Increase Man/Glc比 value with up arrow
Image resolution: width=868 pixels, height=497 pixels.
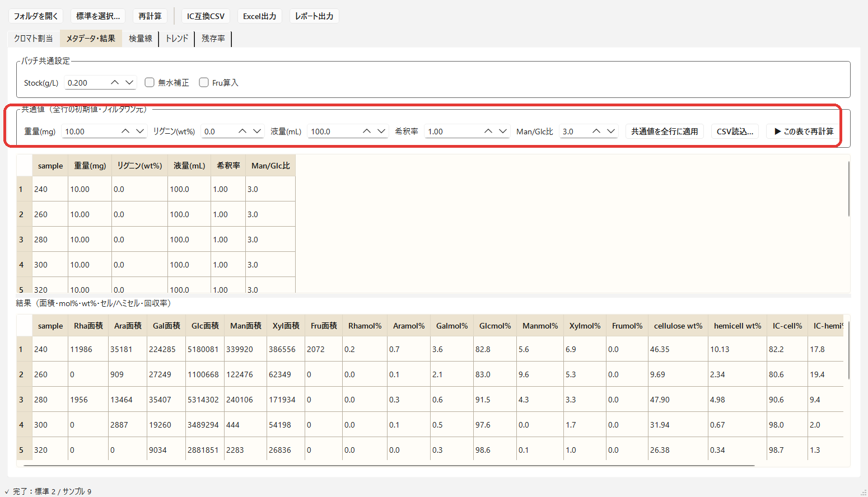596,132
